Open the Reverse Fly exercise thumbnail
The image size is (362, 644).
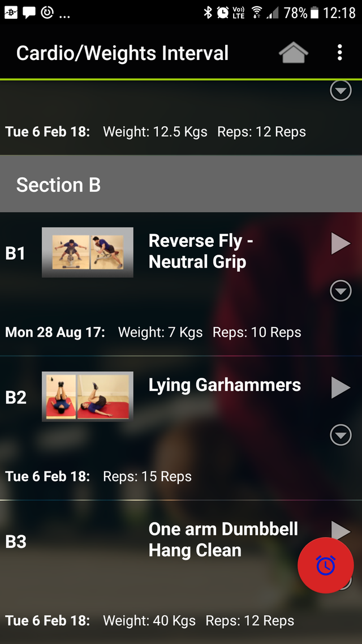(x=88, y=252)
